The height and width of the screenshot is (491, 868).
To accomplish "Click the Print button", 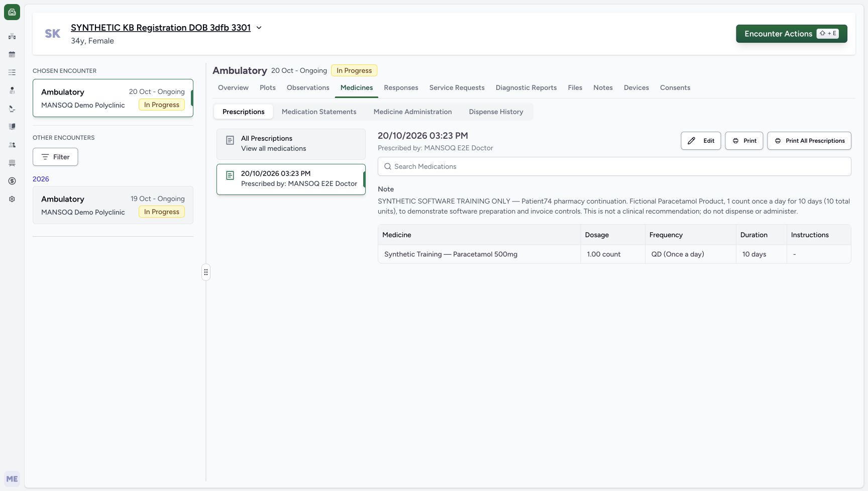I will point(744,141).
